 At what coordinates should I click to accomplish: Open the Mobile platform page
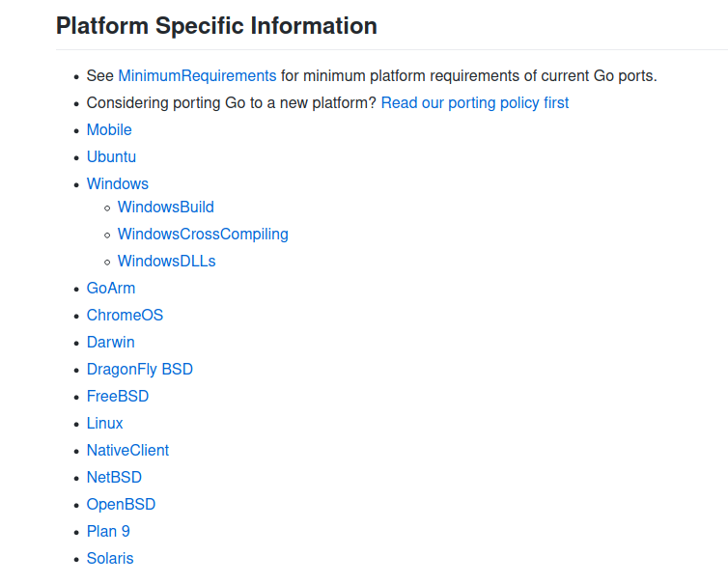point(109,129)
